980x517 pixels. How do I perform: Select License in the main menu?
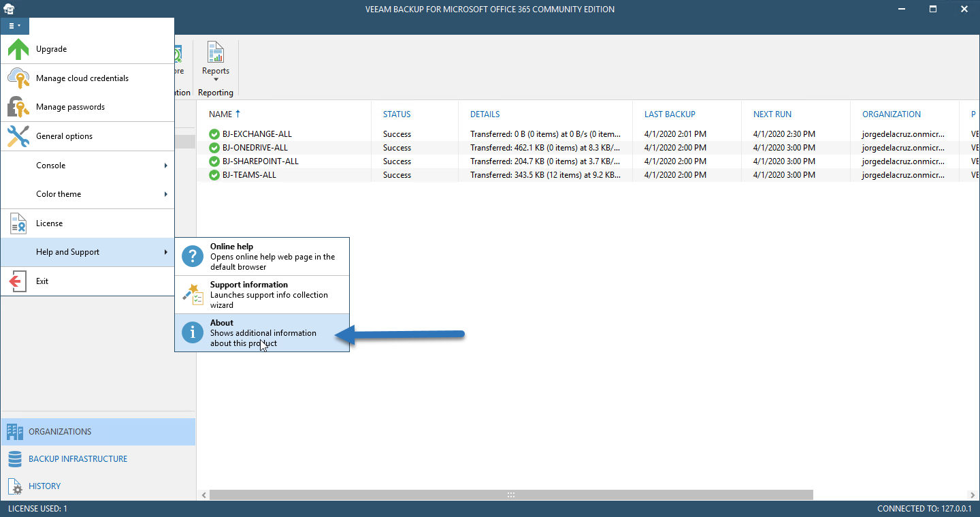87,223
